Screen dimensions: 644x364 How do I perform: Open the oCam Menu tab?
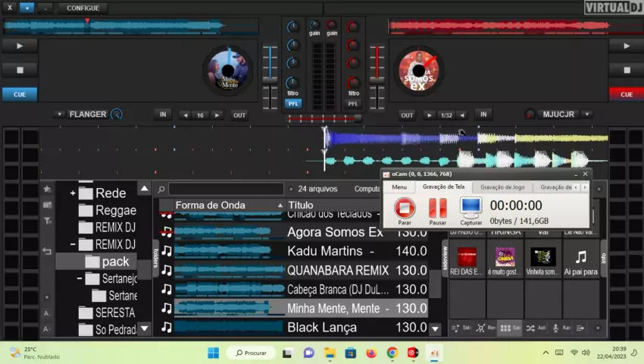(x=399, y=187)
